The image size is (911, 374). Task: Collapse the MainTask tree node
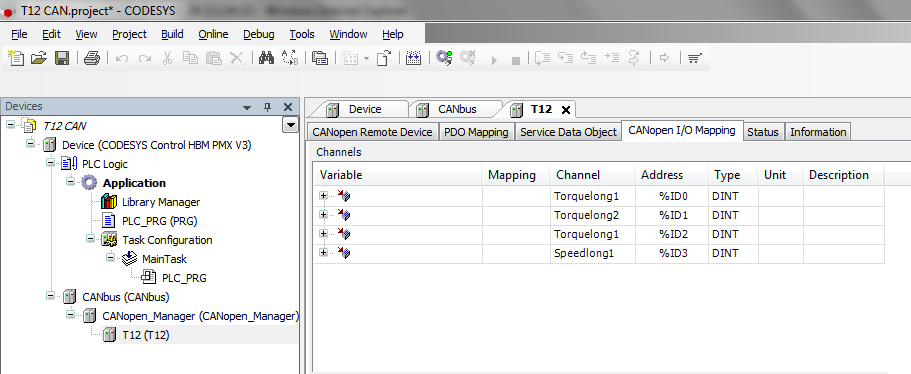110,257
